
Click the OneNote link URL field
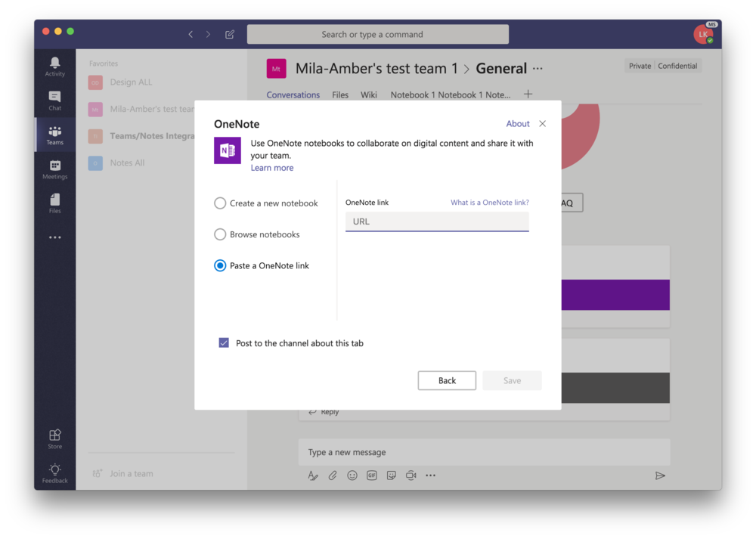pyautogui.click(x=437, y=221)
